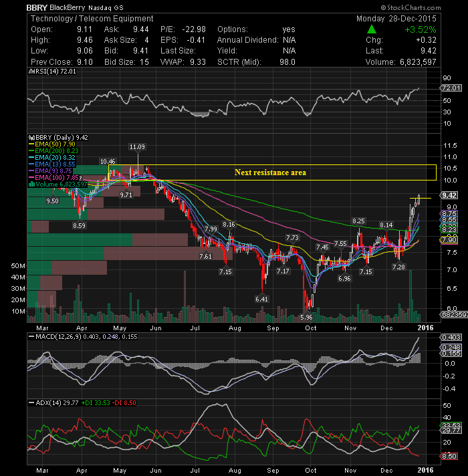Click the candlestick icon before BBRY (Daily)
Image resolution: width=468 pixels, height=476 pixels.
31,138
